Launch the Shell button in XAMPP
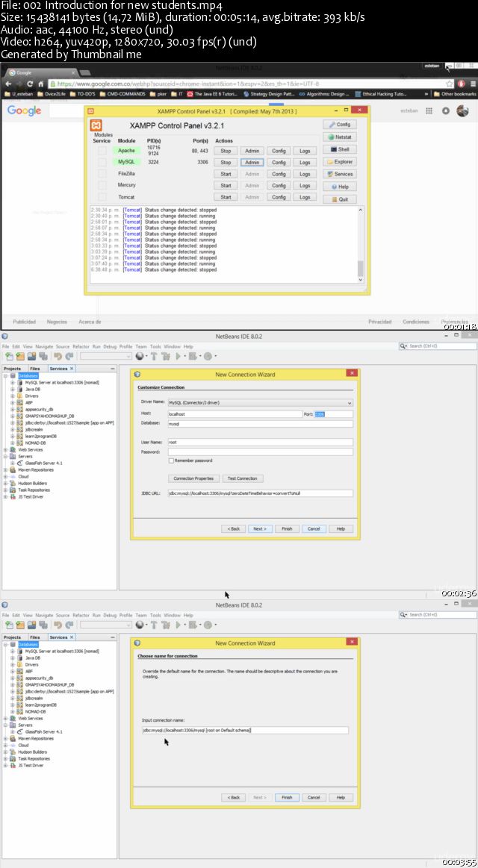 point(340,149)
